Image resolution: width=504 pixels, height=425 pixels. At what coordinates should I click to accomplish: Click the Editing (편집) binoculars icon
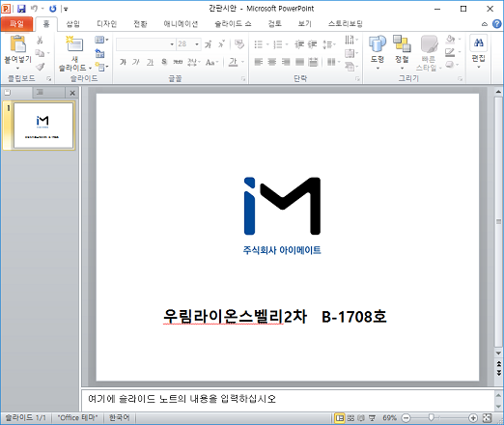coord(479,42)
